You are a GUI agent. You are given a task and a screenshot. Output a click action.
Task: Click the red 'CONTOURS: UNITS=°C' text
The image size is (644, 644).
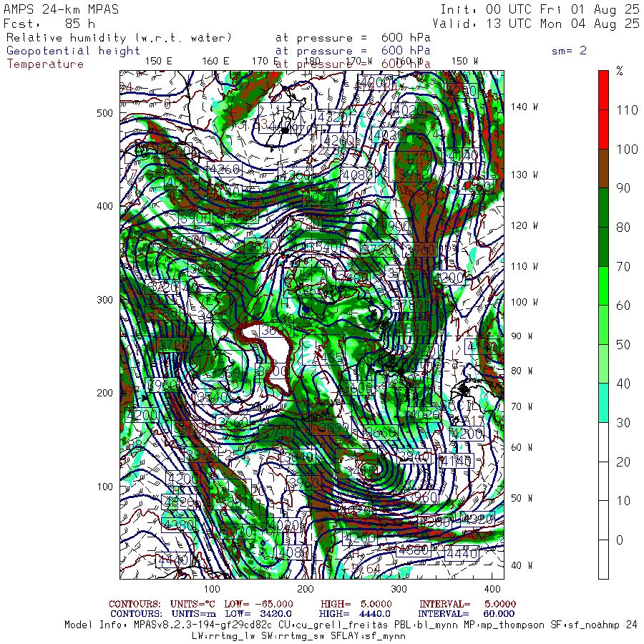click(x=162, y=604)
